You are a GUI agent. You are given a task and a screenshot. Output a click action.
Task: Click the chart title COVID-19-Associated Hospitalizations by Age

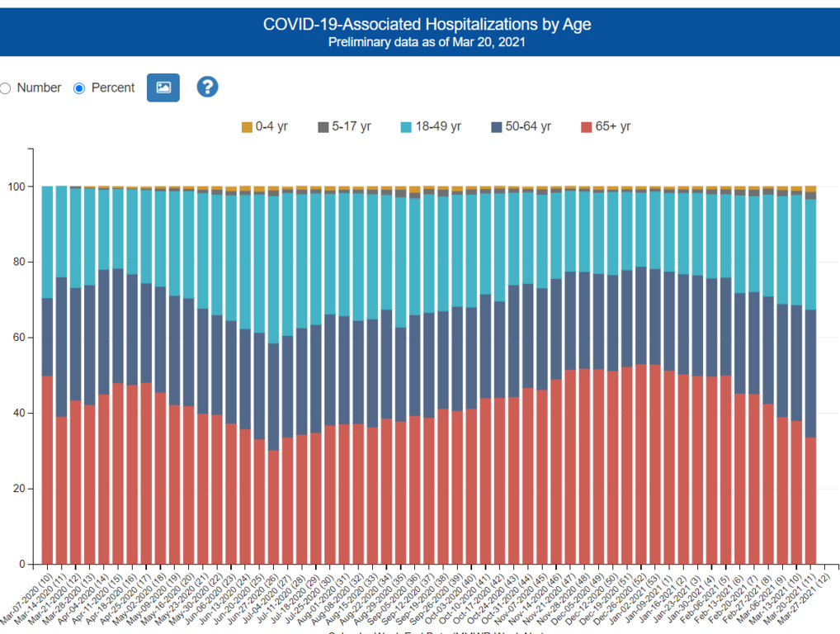[427, 24]
